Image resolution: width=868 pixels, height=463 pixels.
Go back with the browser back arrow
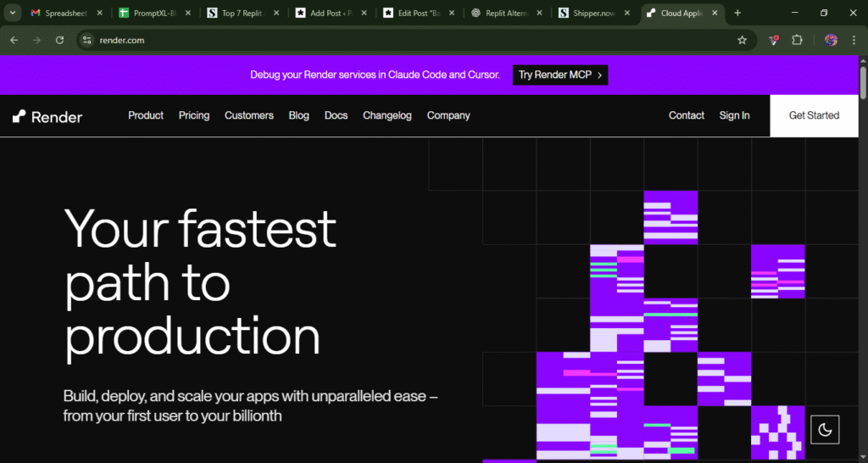[x=14, y=40]
